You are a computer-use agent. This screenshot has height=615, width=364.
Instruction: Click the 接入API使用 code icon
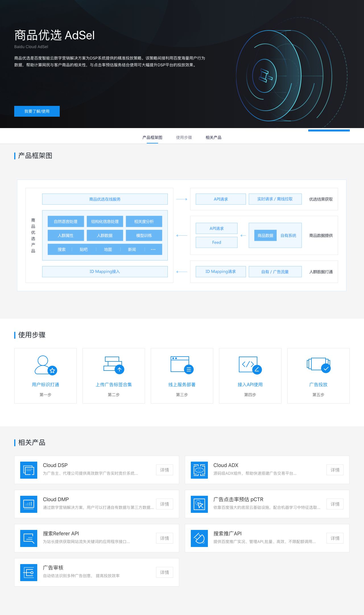(250, 365)
